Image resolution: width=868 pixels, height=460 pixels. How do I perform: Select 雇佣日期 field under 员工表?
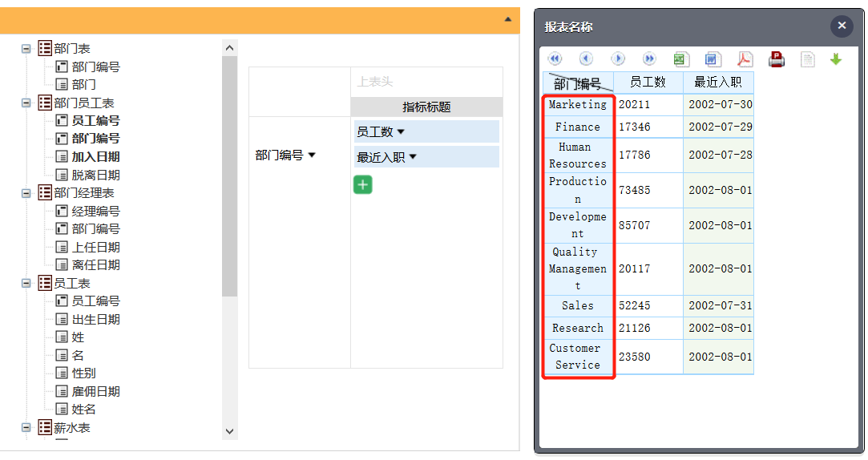(x=95, y=391)
